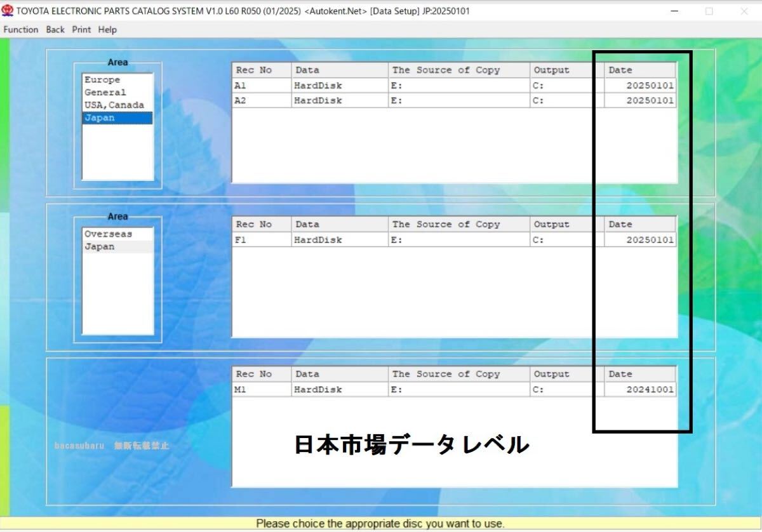This screenshot has width=762, height=532.
Task: Click the Toyota app icon in title bar
Action: (x=8, y=11)
